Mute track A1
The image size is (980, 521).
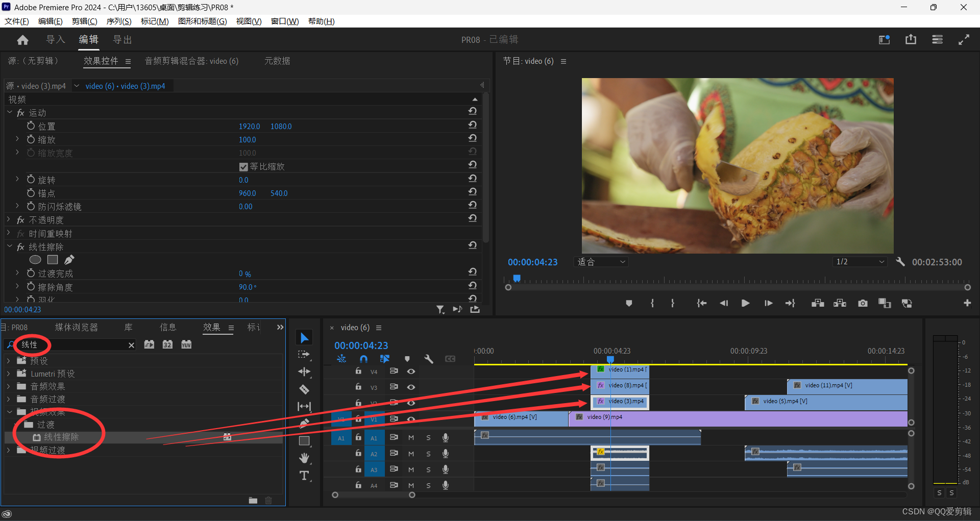[411, 438]
